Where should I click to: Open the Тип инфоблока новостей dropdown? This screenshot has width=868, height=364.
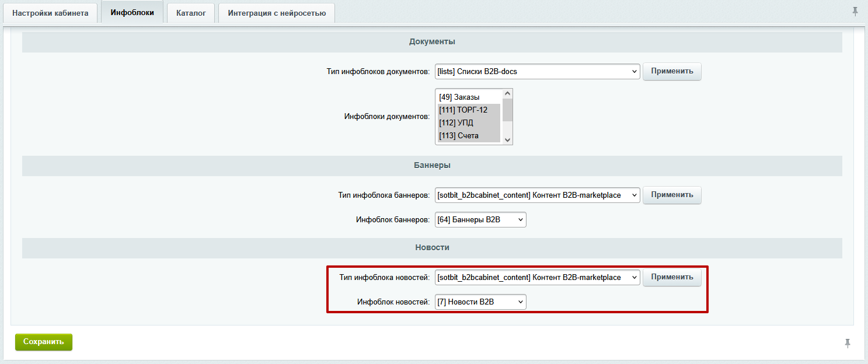(537, 278)
